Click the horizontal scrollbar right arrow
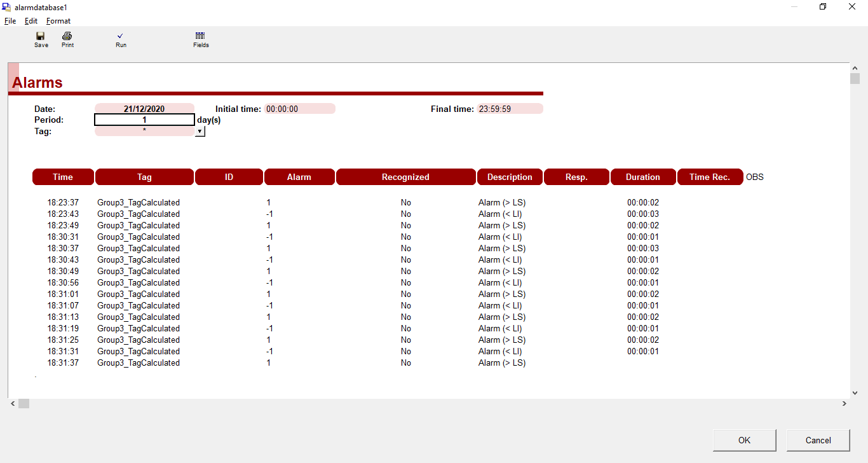Screen dimensions: 868x463 point(844,403)
